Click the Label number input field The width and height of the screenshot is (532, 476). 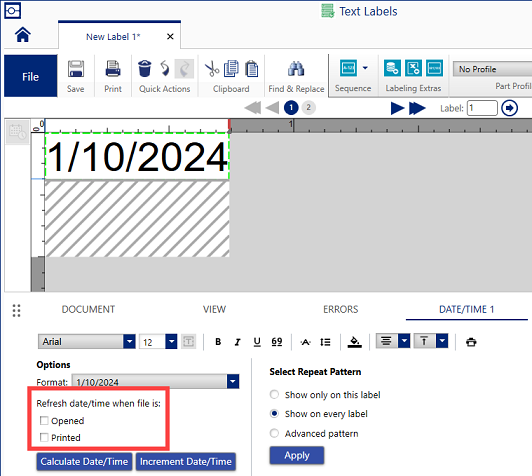tap(482, 108)
